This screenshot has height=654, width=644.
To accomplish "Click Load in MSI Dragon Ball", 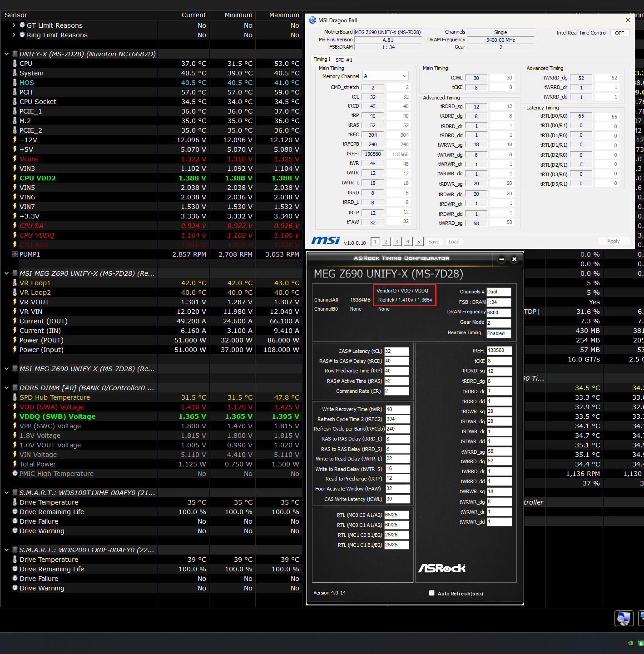I will pyautogui.click(x=454, y=242).
